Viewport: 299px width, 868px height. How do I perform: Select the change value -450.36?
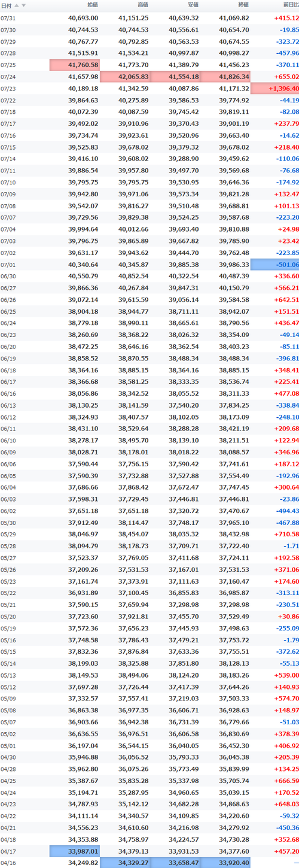pyautogui.click(x=286, y=827)
